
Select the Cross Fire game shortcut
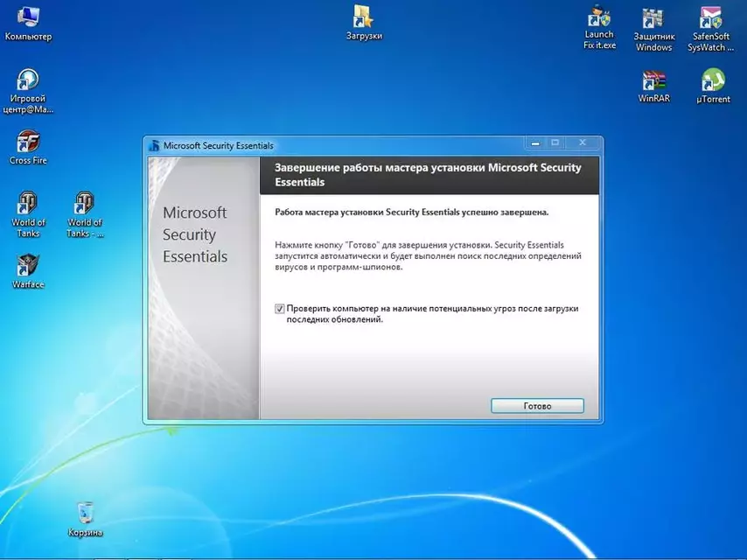tap(28, 147)
